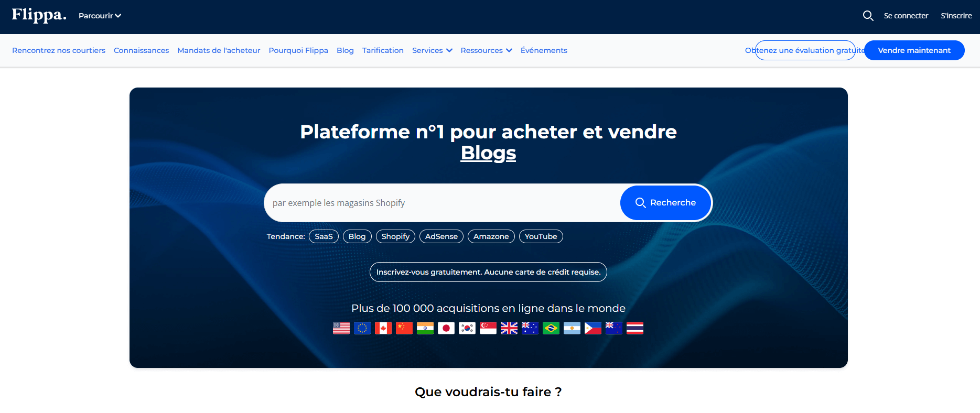Image resolution: width=980 pixels, height=413 pixels.
Task: Open Rencontrez nos courtiers page
Action: tap(59, 50)
